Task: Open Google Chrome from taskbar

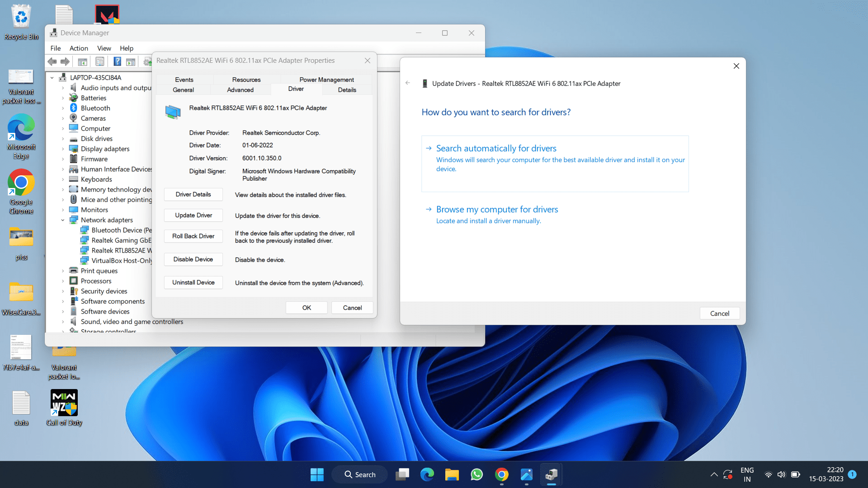Action: (502, 474)
